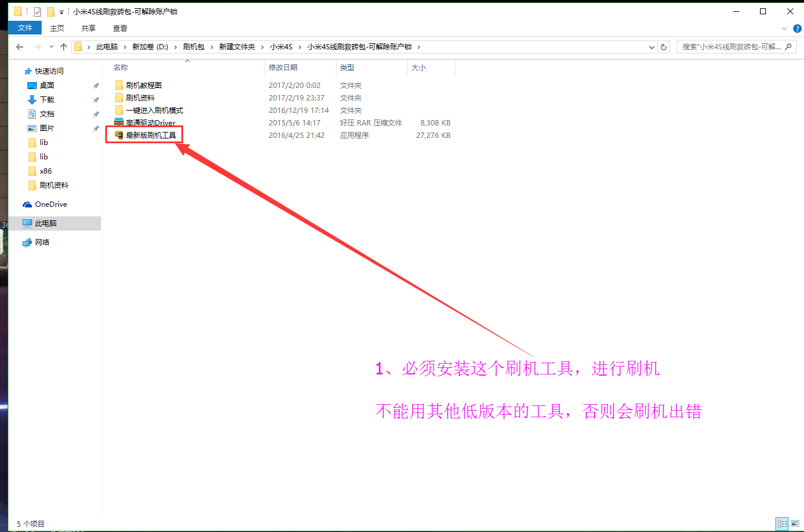Image resolution: width=804 pixels, height=532 pixels.
Task: Click inside the search input field
Action: tap(731, 46)
